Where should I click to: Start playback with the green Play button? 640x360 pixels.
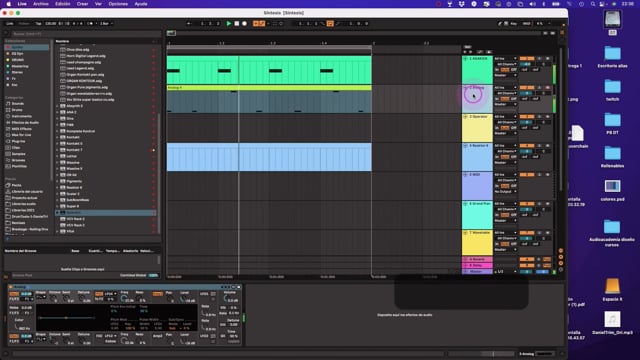click(229, 24)
